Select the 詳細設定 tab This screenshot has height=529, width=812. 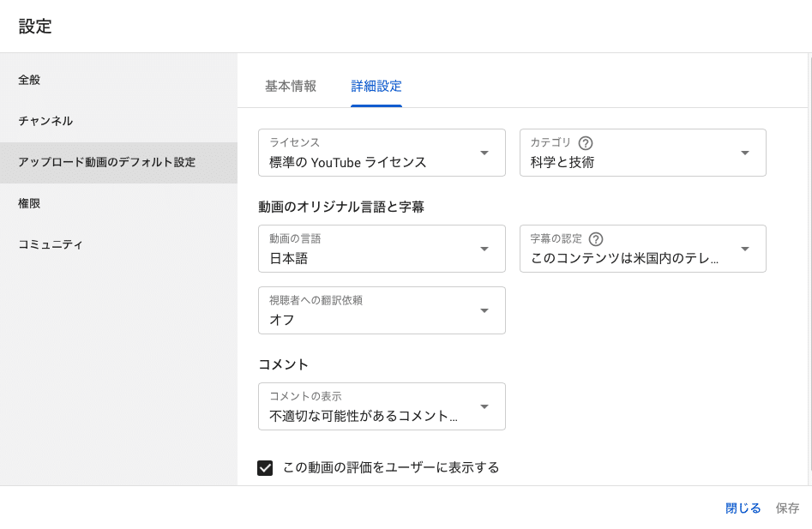point(376,86)
